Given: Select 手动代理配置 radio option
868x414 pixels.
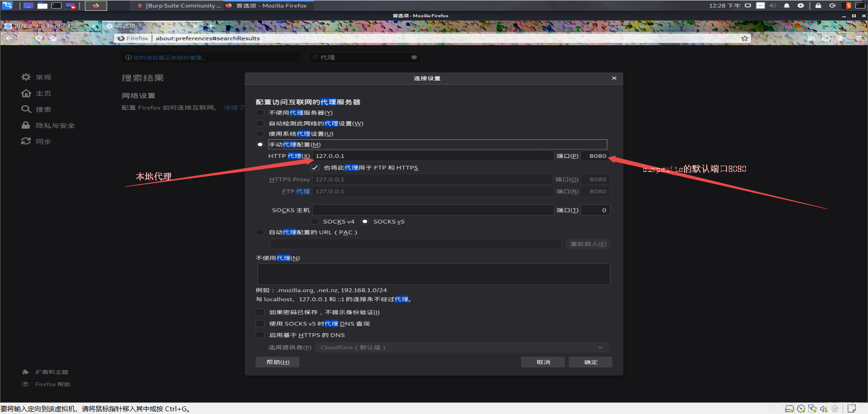Looking at the screenshot, I should [x=260, y=144].
